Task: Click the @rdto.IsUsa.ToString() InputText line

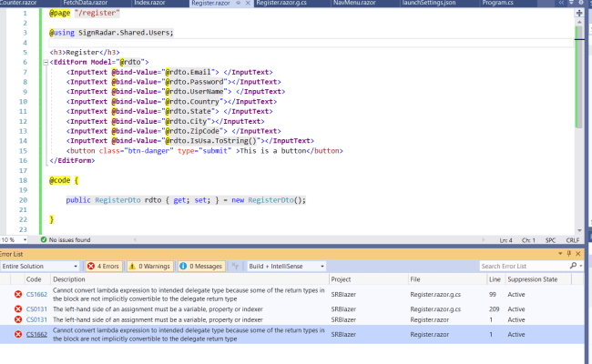Action: (x=190, y=141)
